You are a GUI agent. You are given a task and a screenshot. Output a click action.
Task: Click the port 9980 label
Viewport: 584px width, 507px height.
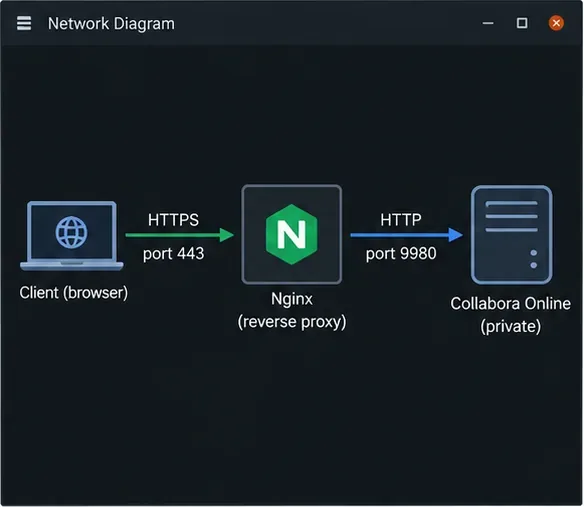point(401,254)
